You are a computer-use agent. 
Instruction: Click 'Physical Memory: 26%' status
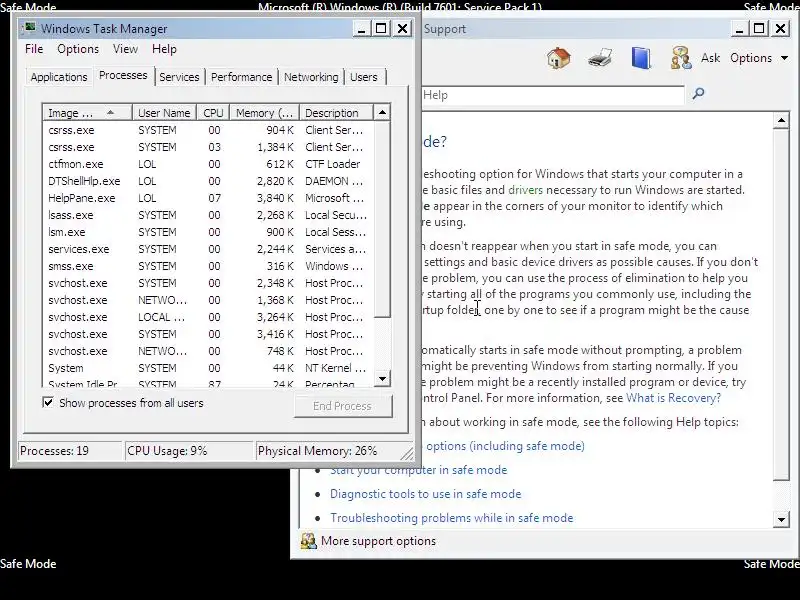(x=317, y=451)
